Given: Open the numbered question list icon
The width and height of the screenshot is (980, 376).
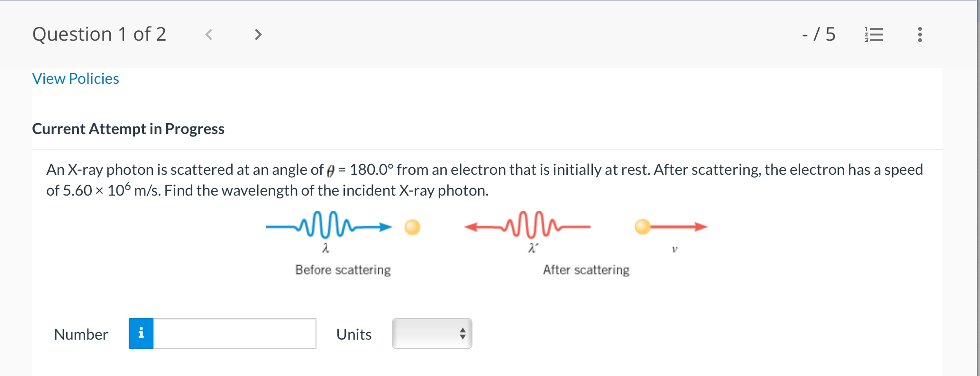Looking at the screenshot, I should click(874, 35).
